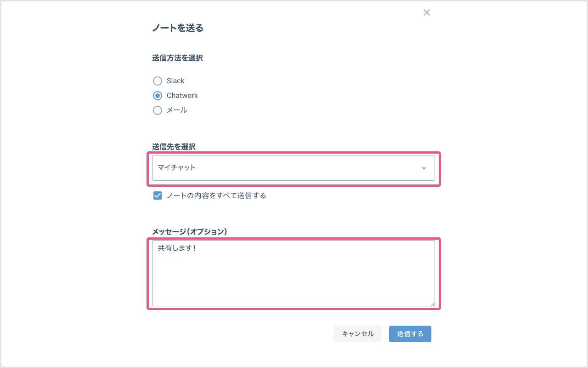Click the メール option label text
Screen dimensions: 588x368
(177, 110)
